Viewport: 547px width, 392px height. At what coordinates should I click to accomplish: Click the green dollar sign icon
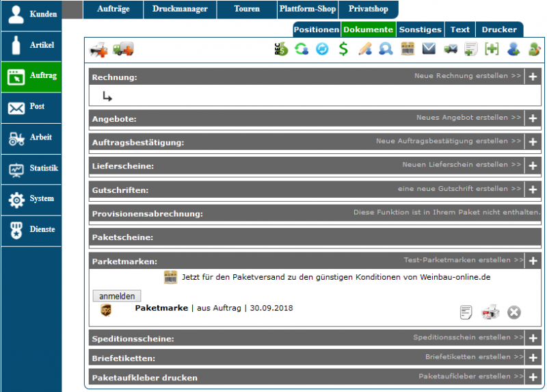[x=343, y=49]
